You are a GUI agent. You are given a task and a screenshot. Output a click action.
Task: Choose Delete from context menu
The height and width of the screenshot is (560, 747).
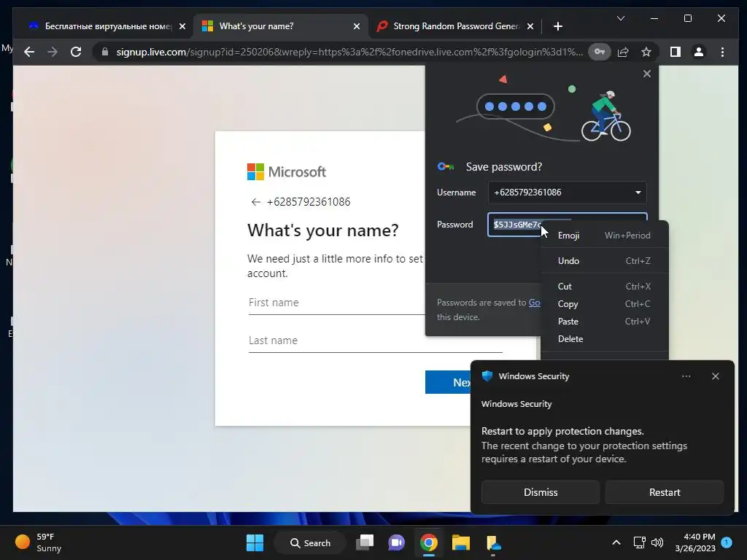click(x=604, y=339)
